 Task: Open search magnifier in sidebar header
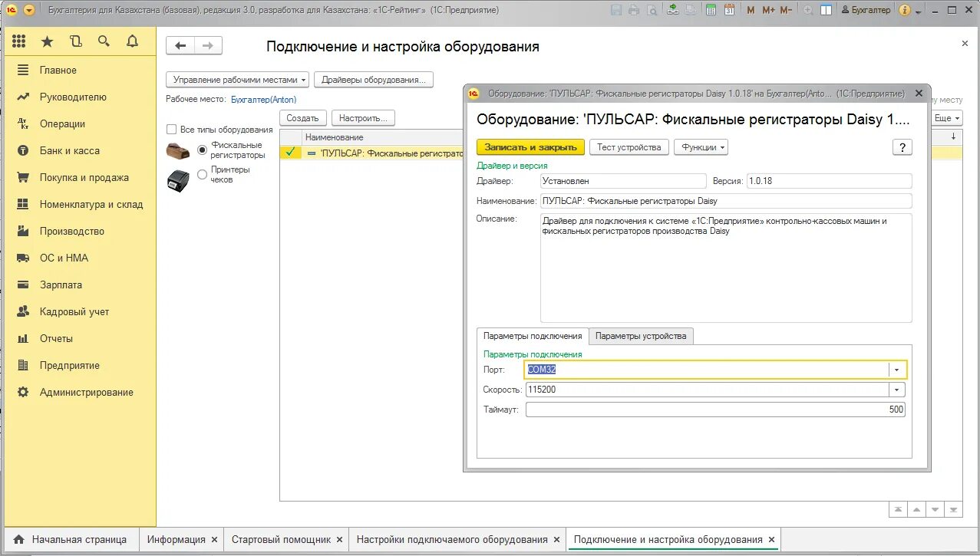104,41
